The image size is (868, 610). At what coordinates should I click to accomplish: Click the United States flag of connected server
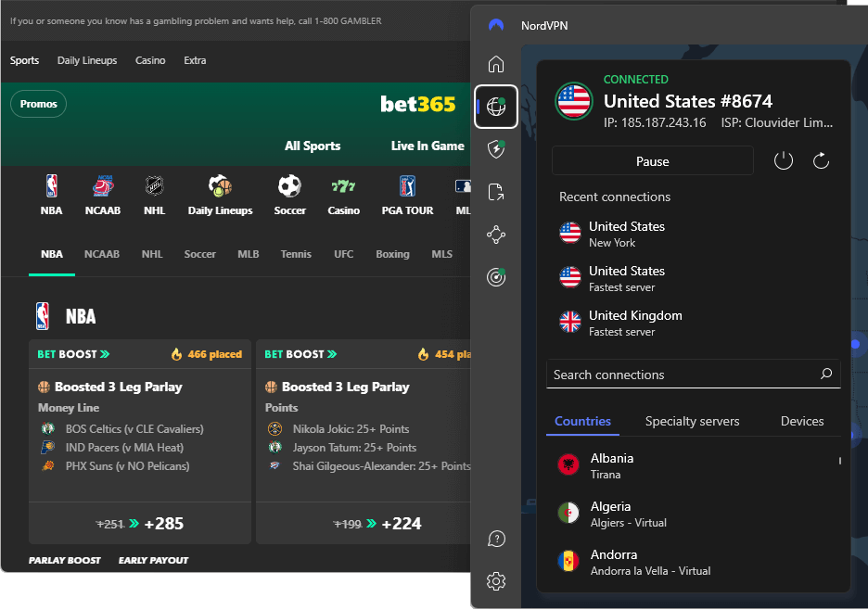coord(574,101)
